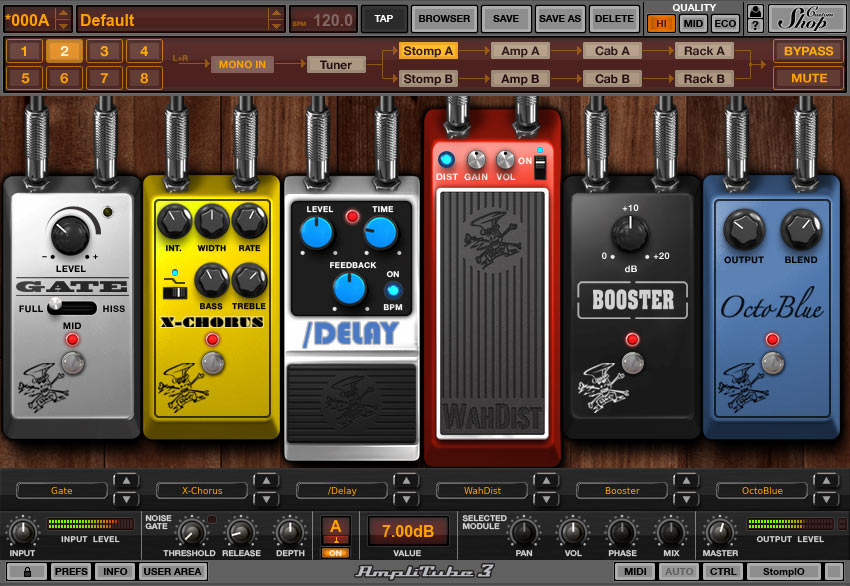Viewport: 850px width, 586px height.
Task: Adjust the X-Chorus WIDTH knob
Action: (212, 221)
